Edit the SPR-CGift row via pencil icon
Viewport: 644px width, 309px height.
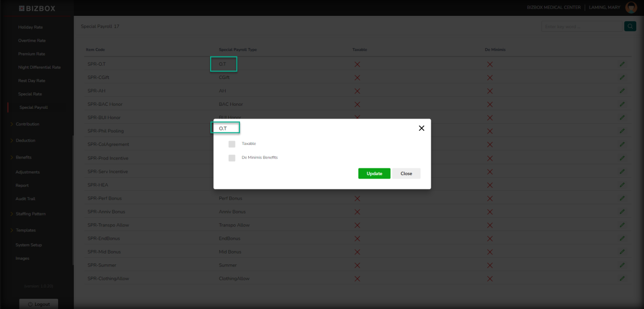pyautogui.click(x=622, y=78)
